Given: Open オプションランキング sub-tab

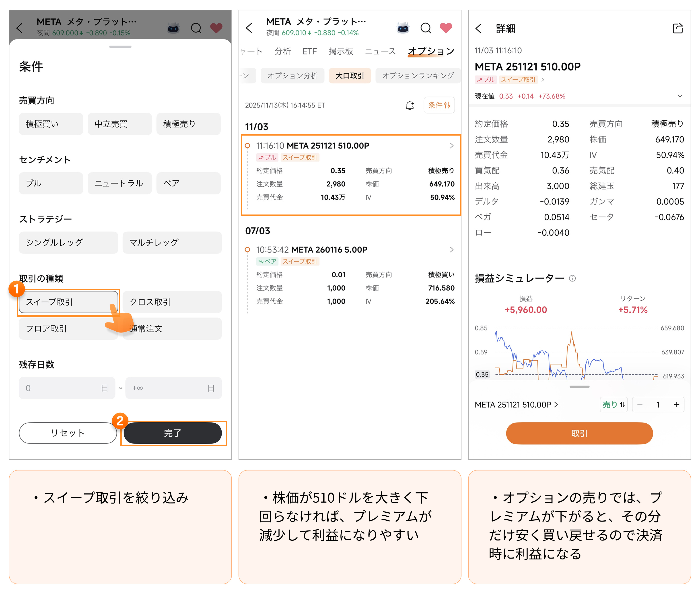Looking at the screenshot, I should [x=418, y=75].
